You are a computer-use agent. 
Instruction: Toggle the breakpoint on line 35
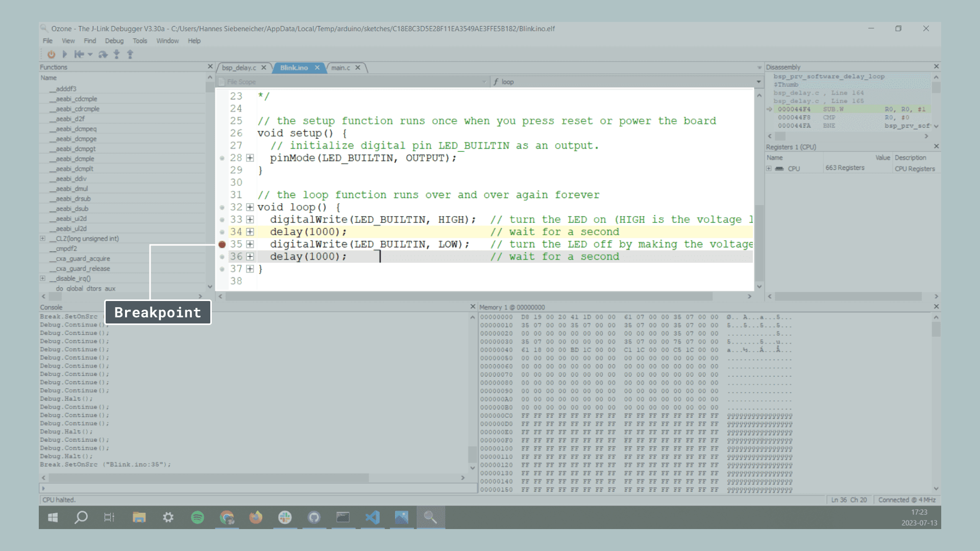pyautogui.click(x=222, y=244)
